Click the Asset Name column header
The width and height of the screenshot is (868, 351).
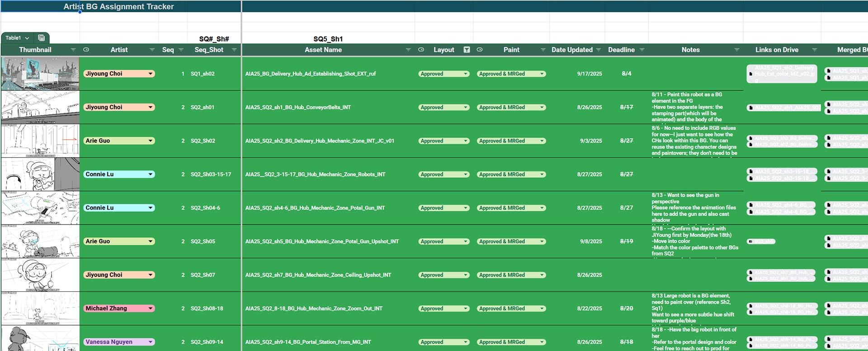(x=323, y=50)
